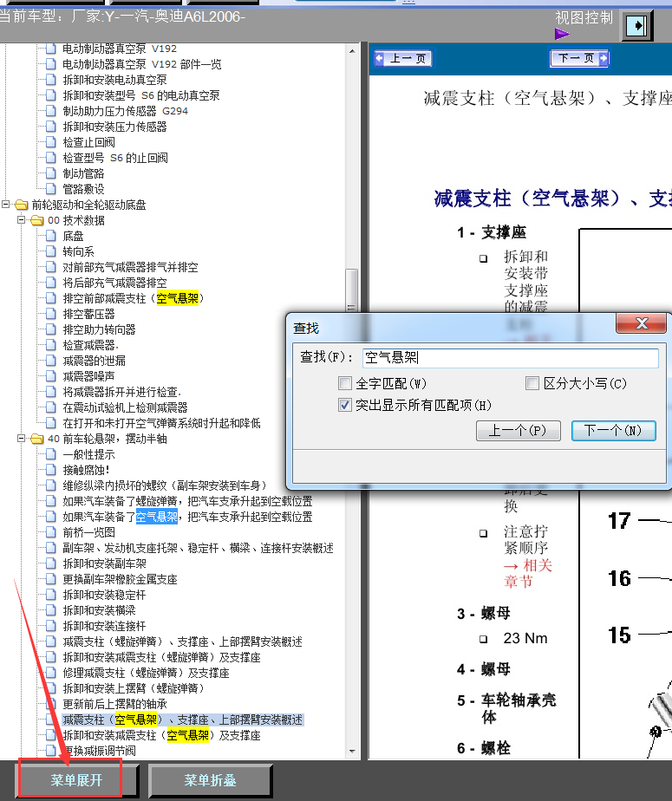Click document icon beside 更换副车架橡胶金属支座
The width and height of the screenshot is (672, 801).
(x=50, y=579)
